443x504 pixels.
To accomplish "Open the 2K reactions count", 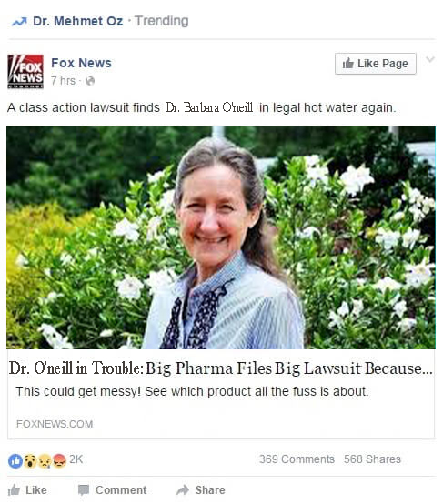I will point(76,459).
